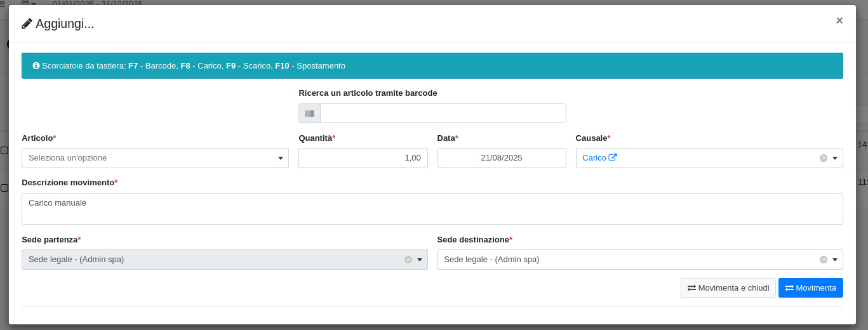Focus the barcode search input field
The width and height of the screenshot is (868, 330).
pos(443,114)
